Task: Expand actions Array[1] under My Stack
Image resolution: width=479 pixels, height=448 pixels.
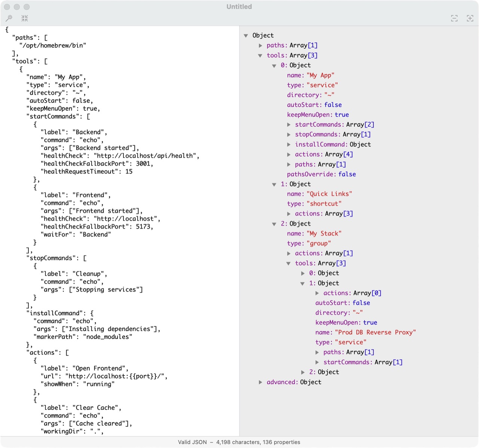Action: (x=289, y=253)
